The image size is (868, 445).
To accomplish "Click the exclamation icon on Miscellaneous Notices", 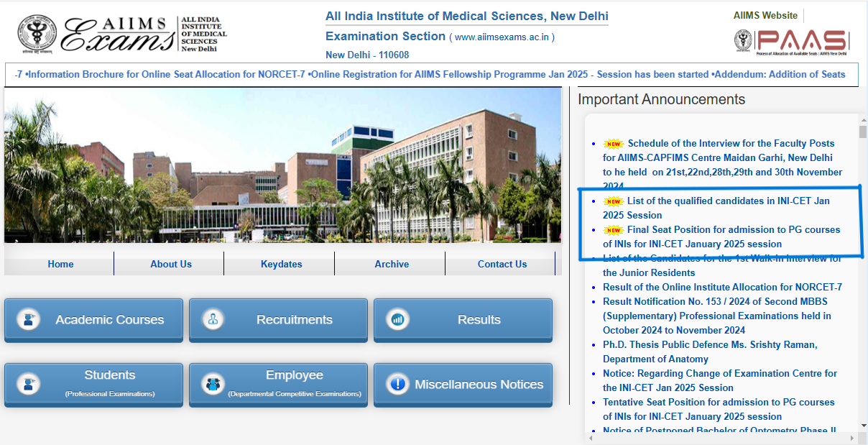I will click(x=397, y=385).
